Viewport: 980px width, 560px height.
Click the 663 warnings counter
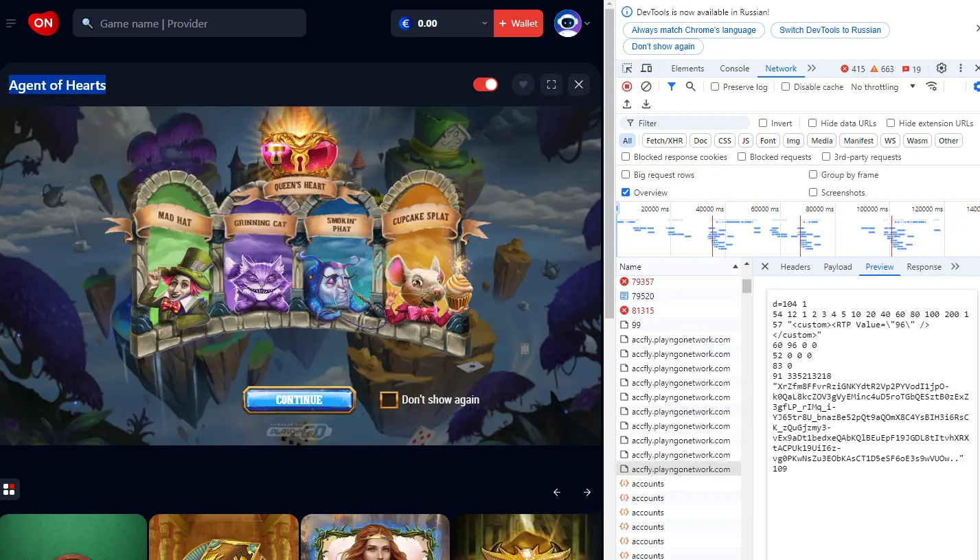(x=882, y=69)
